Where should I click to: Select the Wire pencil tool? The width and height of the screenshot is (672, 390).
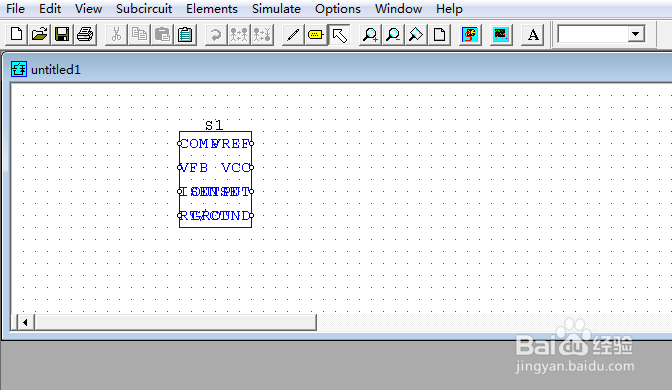tap(293, 34)
